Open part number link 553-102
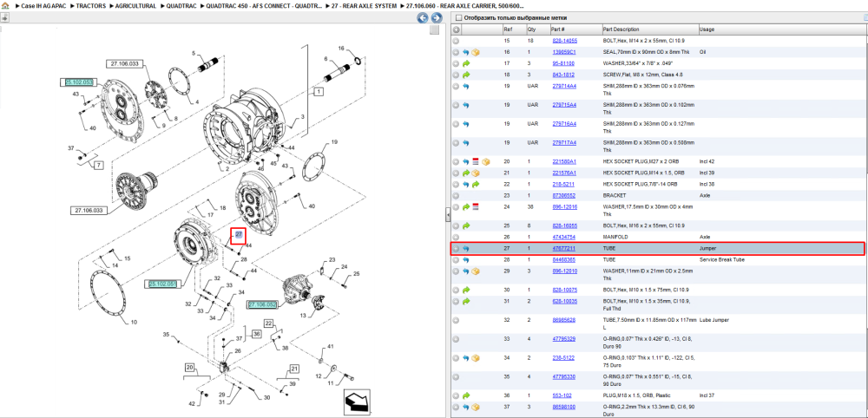 [x=562, y=395]
